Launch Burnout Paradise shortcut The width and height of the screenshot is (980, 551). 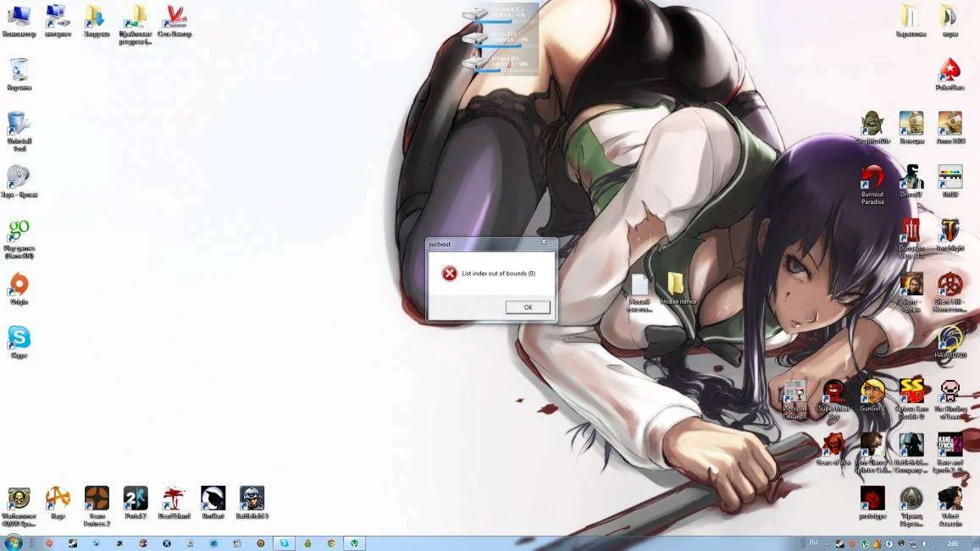click(872, 185)
